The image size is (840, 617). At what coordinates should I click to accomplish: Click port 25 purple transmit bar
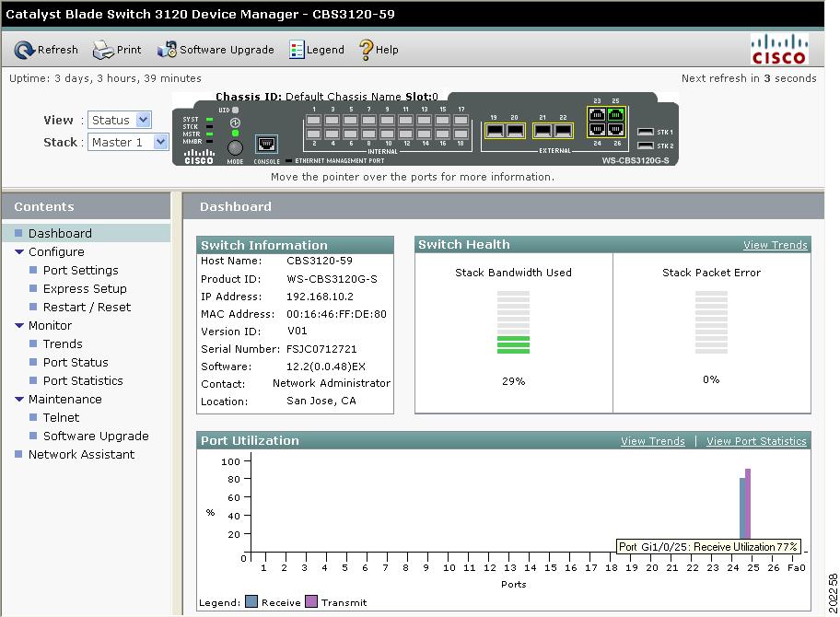[x=748, y=504]
